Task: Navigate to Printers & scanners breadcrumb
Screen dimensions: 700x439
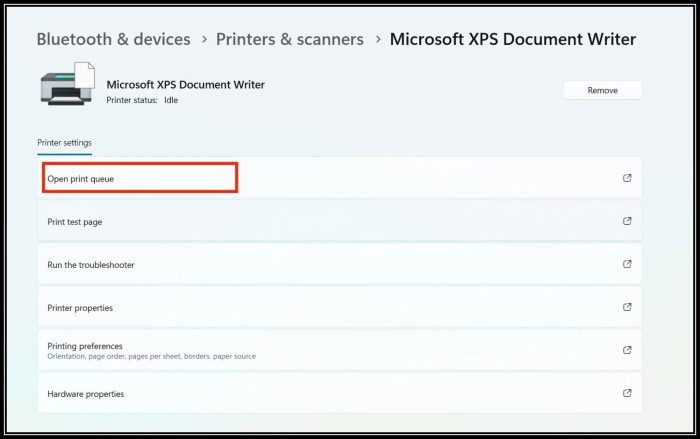Action: coord(289,40)
